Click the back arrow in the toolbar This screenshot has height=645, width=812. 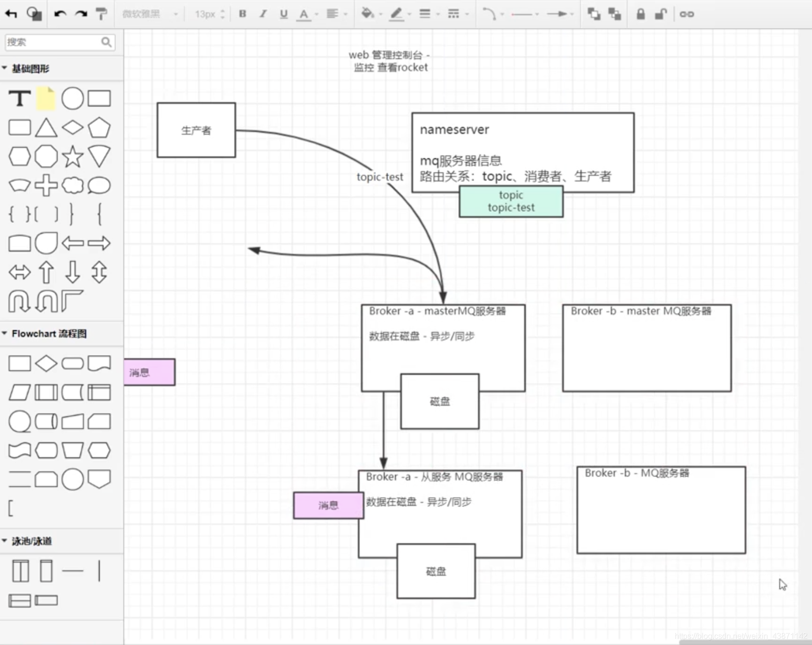click(x=11, y=14)
